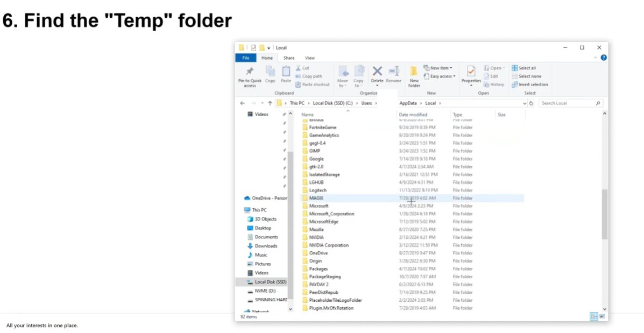Click Select none to clear selection
The image size is (644, 333).
(x=527, y=76)
